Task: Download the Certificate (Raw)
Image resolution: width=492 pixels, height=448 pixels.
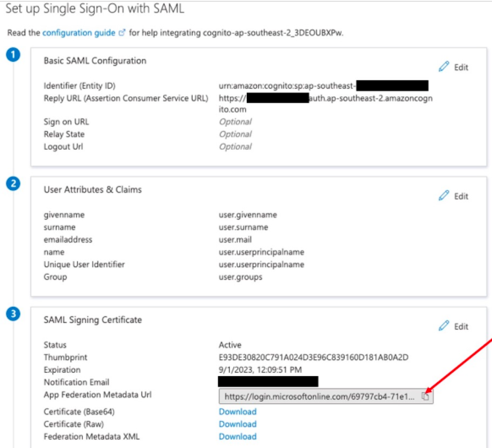Action: point(238,424)
